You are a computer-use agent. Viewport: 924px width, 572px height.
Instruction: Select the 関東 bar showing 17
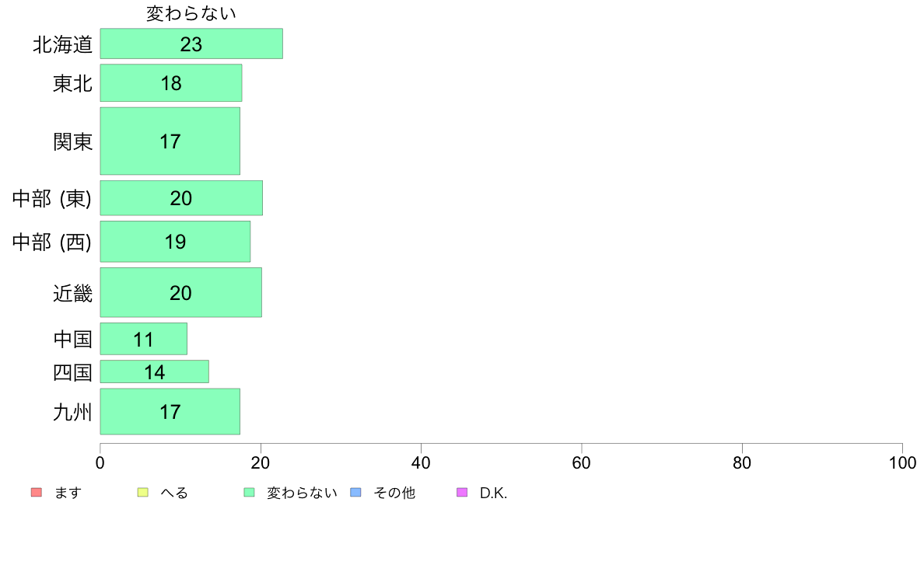170,141
